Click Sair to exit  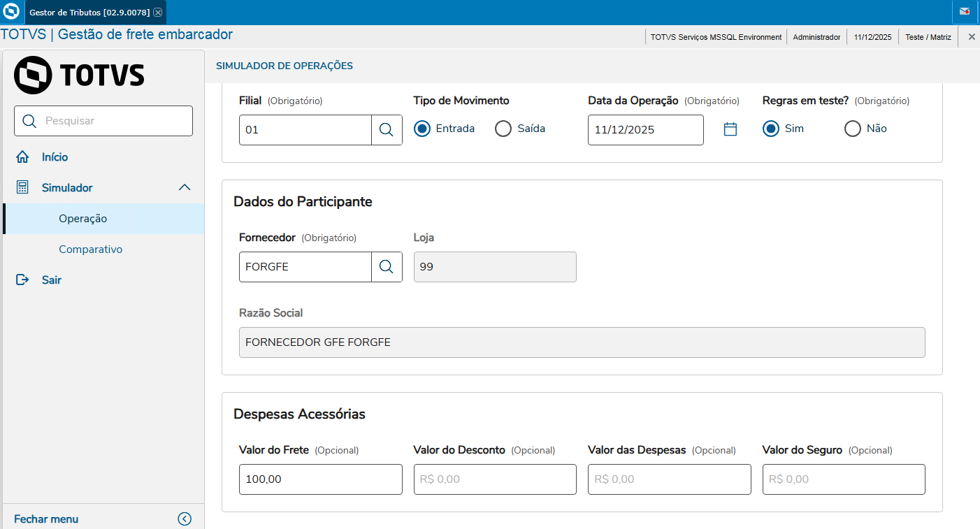click(x=103, y=280)
